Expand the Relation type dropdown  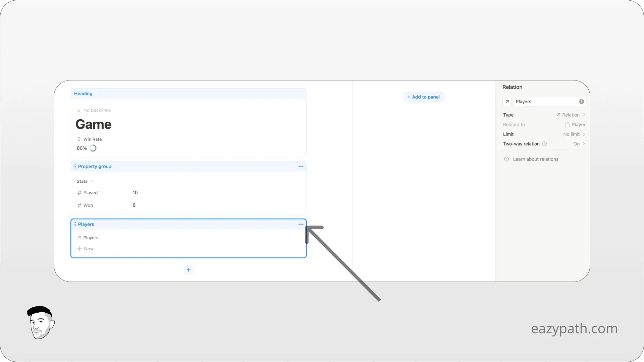pos(571,115)
